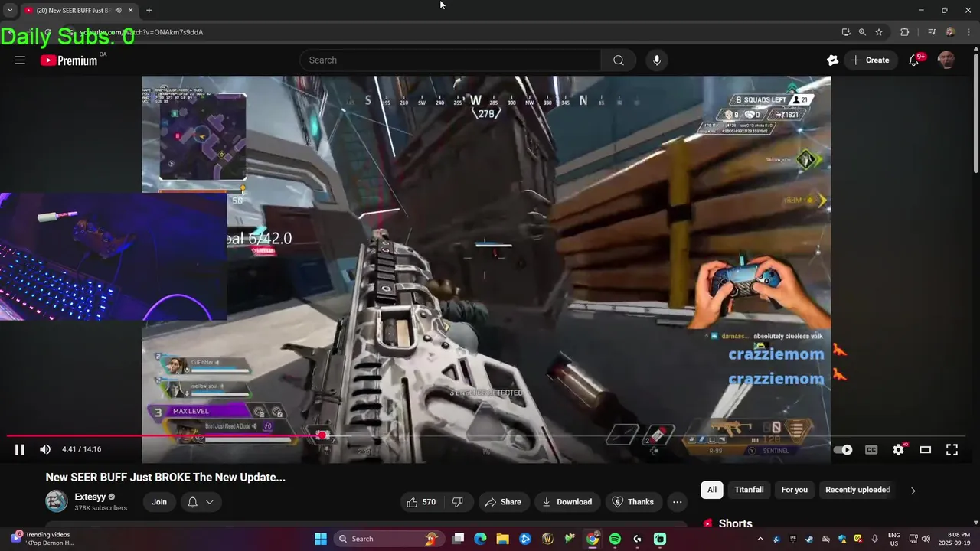Show hidden system tray icons
Viewport: 980px width, 551px height.
click(760, 539)
